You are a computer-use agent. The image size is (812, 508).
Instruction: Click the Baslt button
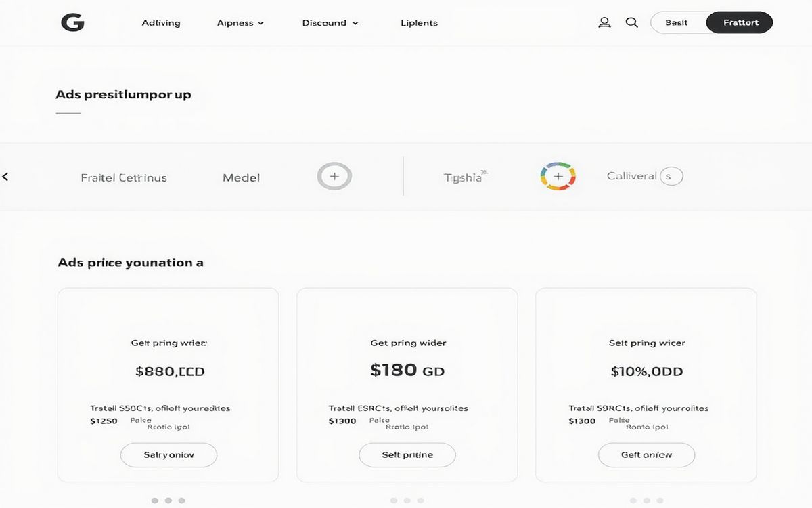click(677, 22)
